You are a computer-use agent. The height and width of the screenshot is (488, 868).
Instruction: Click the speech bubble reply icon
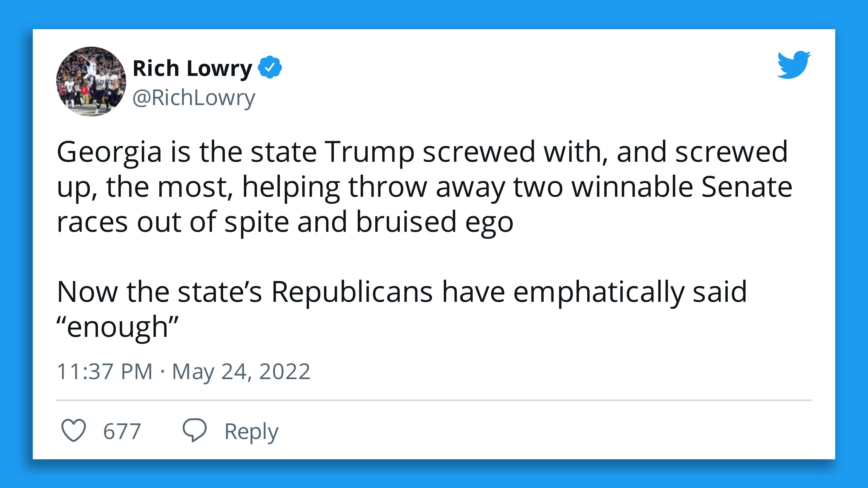coord(194,430)
